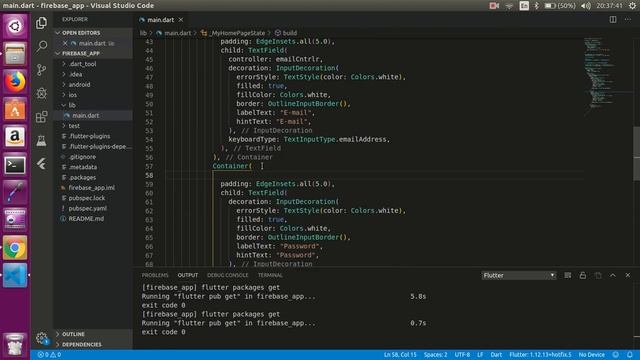640x360 pixels.
Task: Open the output log file icon
Action: pos(598,276)
